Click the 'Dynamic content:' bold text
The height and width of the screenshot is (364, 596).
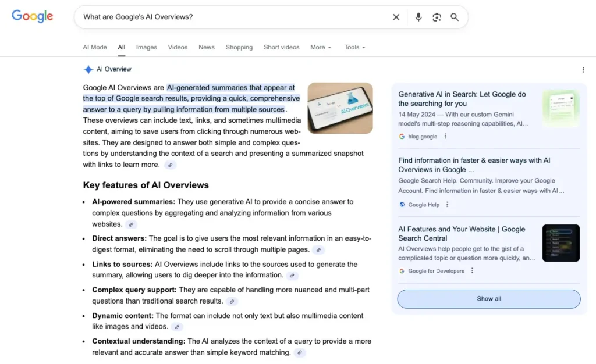pyautogui.click(x=123, y=315)
